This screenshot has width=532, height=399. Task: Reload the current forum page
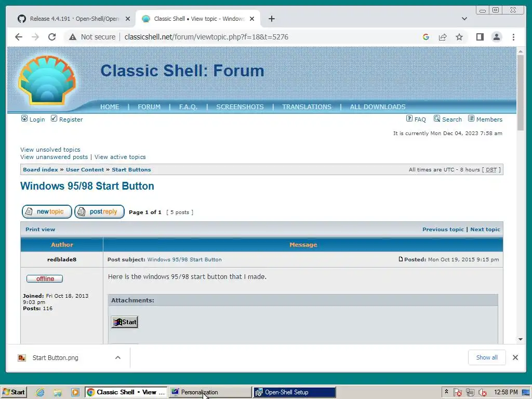pos(52,37)
